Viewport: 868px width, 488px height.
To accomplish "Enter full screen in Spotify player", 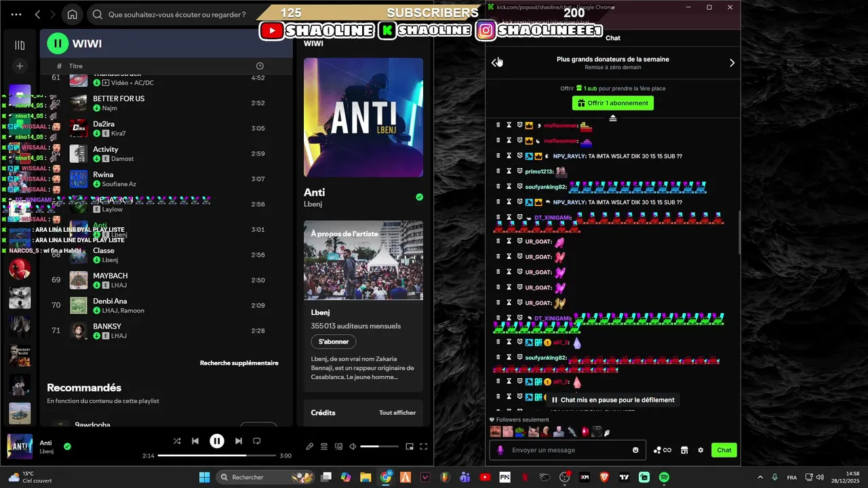I will [424, 447].
